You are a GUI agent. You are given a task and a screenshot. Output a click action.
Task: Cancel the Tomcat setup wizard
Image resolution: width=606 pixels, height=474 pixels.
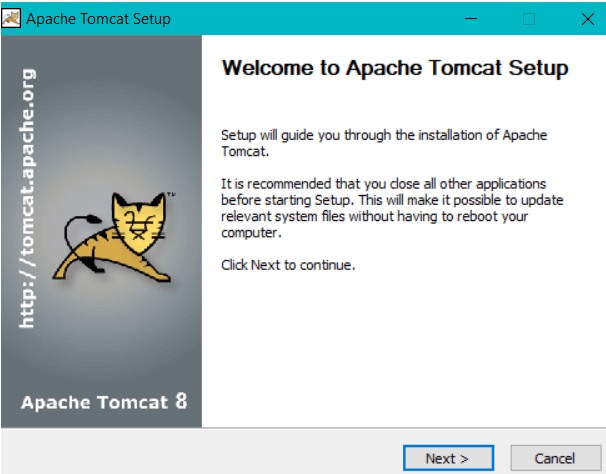point(555,458)
